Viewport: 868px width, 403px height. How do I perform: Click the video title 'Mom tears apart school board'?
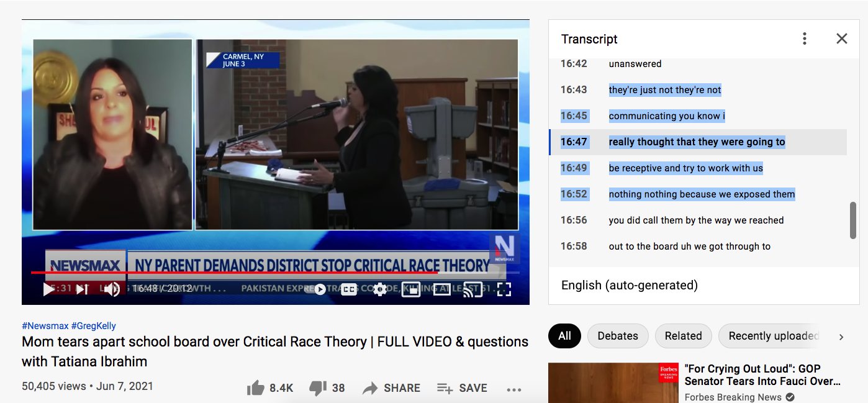tap(275, 351)
